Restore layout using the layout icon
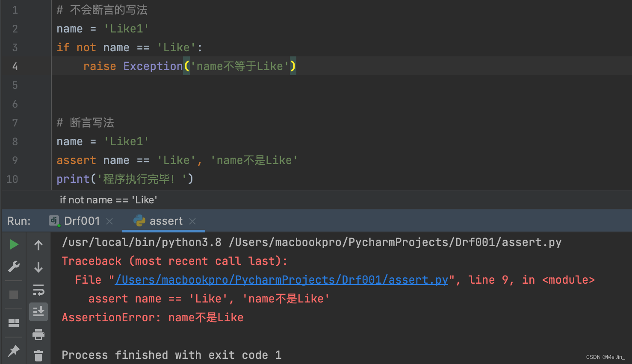The height and width of the screenshot is (364, 632). coord(14,323)
